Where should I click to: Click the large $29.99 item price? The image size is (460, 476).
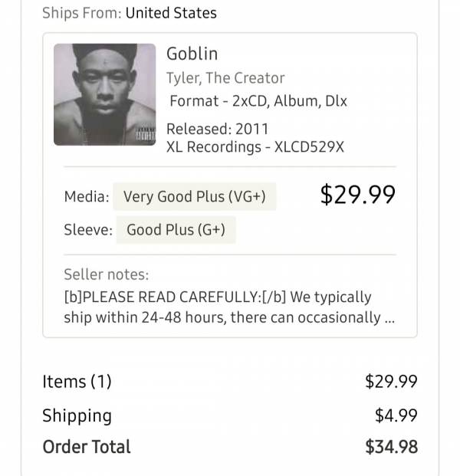(358, 195)
